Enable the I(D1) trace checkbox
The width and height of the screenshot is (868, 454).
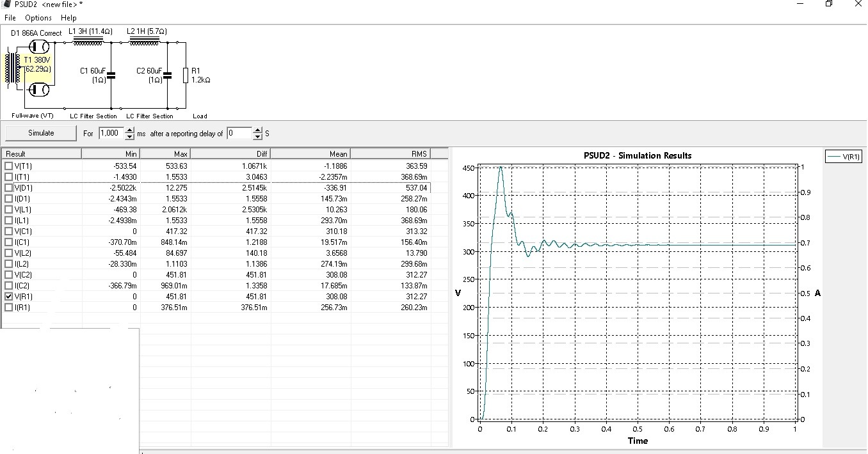[8, 198]
